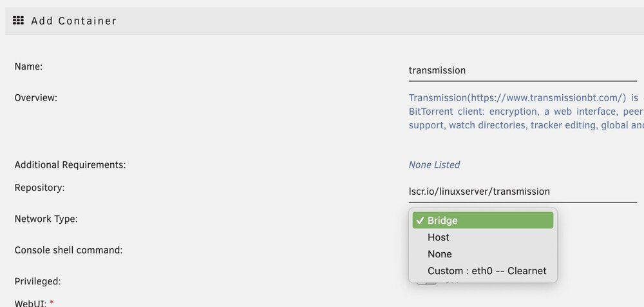Click the Overview label
Viewport: 644px width, 307px height.
pos(35,98)
